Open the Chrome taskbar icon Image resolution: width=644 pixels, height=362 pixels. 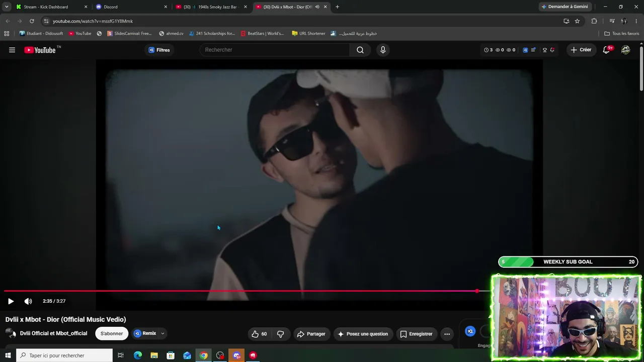(x=203, y=355)
